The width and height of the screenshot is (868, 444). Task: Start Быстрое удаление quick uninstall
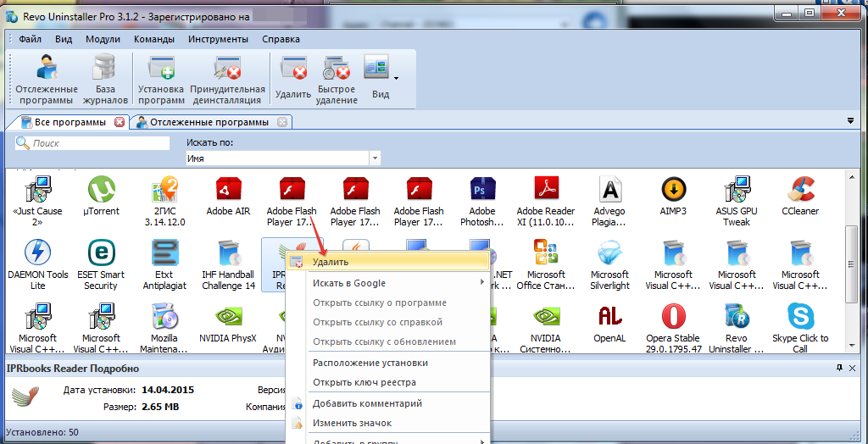337,79
